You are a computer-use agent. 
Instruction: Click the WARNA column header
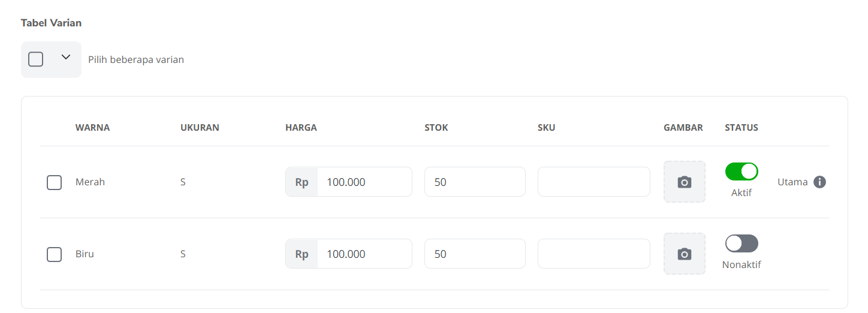(92, 127)
